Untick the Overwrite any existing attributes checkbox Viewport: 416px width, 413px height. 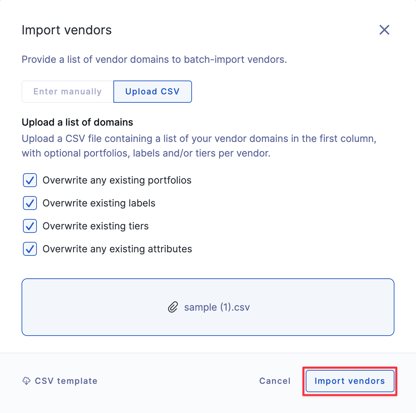click(x=30, y=249)
